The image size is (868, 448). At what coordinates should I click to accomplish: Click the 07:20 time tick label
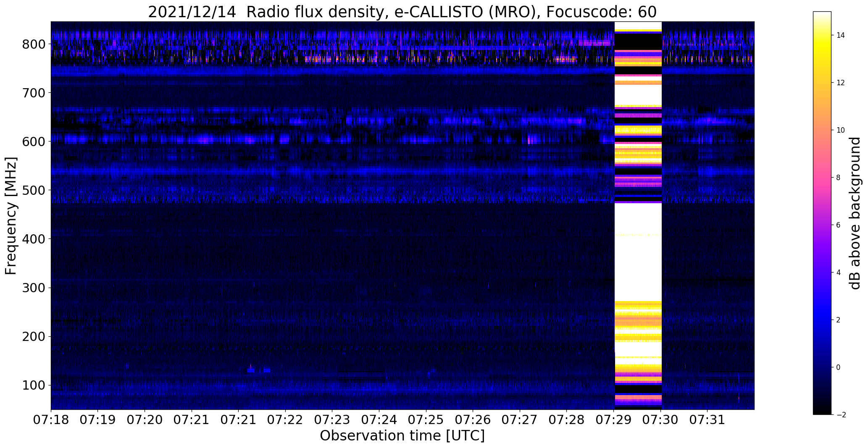145,420
